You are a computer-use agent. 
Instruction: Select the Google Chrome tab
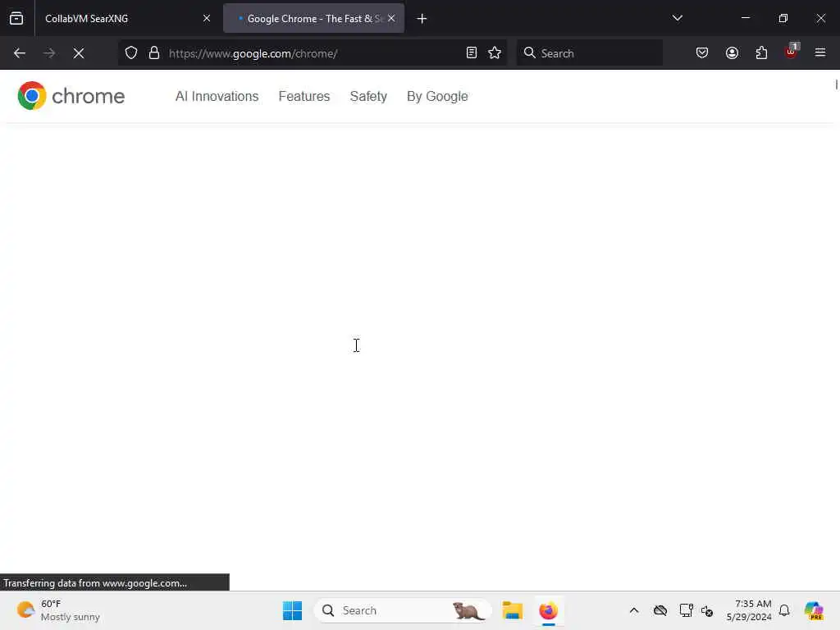(x=314, y=18)
